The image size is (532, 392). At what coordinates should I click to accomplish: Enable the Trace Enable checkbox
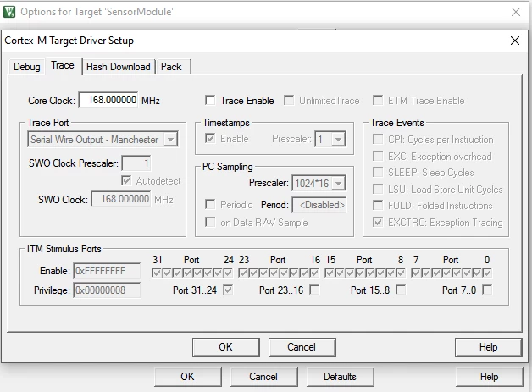click(210, 101)
